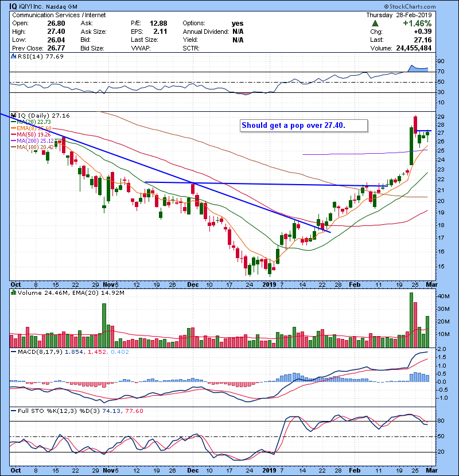Click the RSI(14) indicator icon
Viewport: 459px width, 476px height.
[x=13, y=56]
